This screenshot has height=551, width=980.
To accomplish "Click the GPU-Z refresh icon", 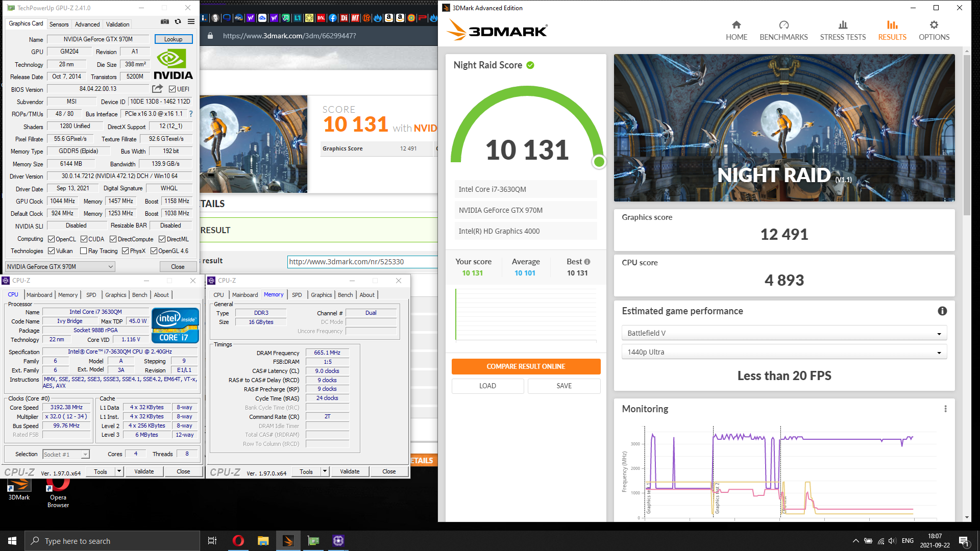I will pyautogui.click(x=178, y=22).
